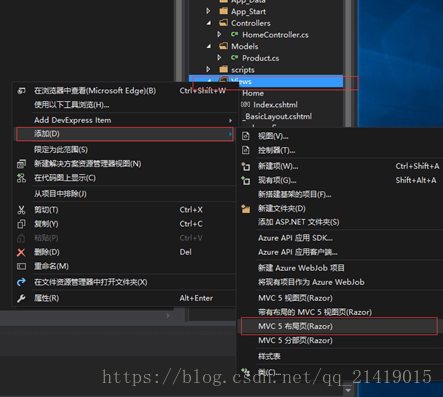Screen dimensions: 443x397
Task: Click the Index.cshtml file icon
Action: coord(246,105)
